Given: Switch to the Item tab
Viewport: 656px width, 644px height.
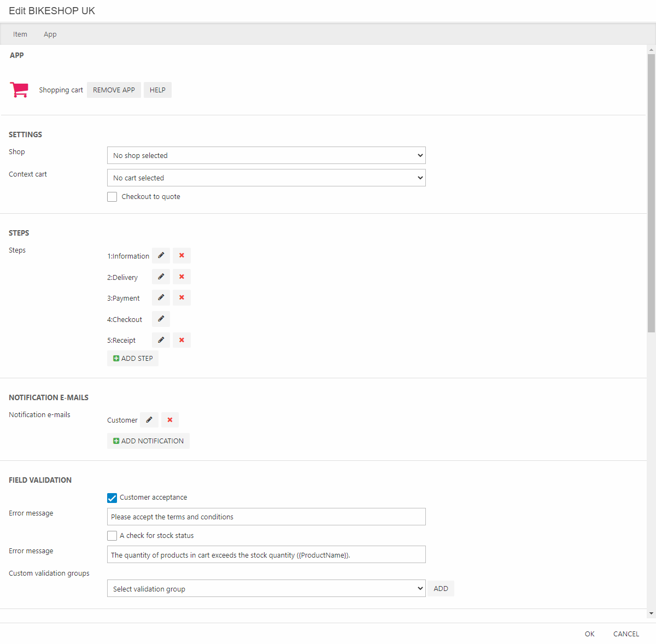Looking at the screenshot, I should (x=20, y=34).
